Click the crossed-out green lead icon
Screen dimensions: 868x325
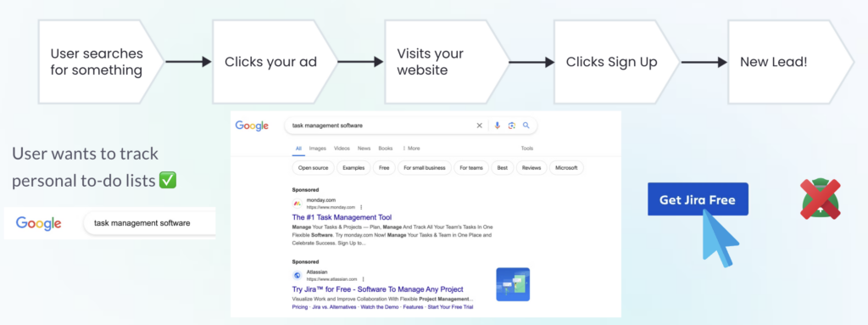(821, 199)
